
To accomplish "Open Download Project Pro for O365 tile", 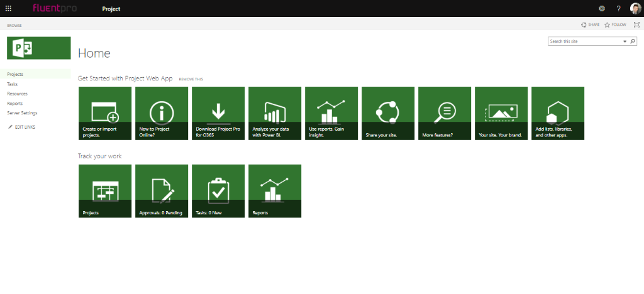I will pyautogui.click(x=218, y=113).
